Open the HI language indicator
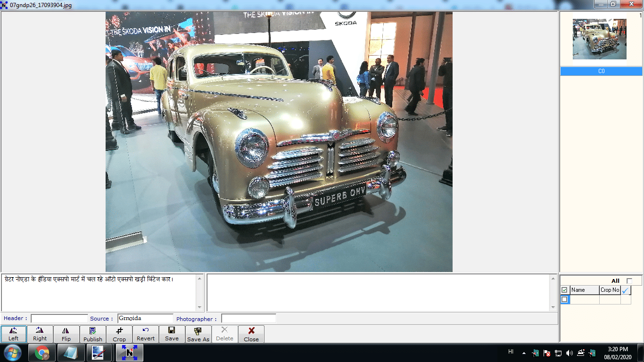Image resolution: width=644 pixels, height=362 pixels. pos(511,352)
